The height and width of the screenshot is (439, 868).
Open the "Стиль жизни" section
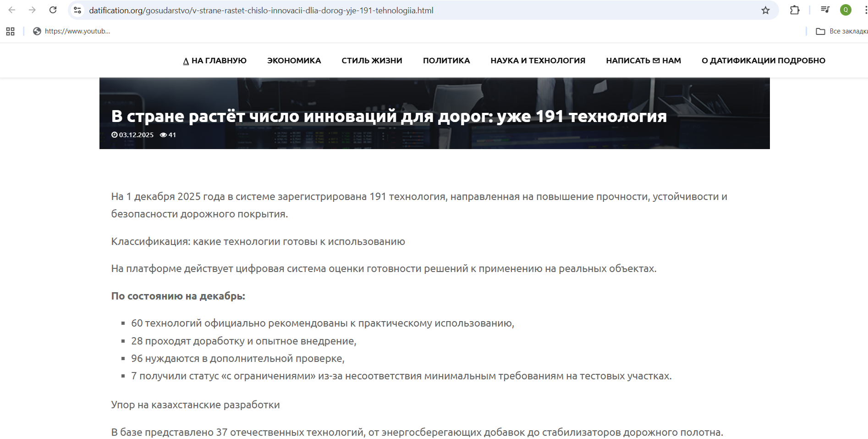(372, 61)
